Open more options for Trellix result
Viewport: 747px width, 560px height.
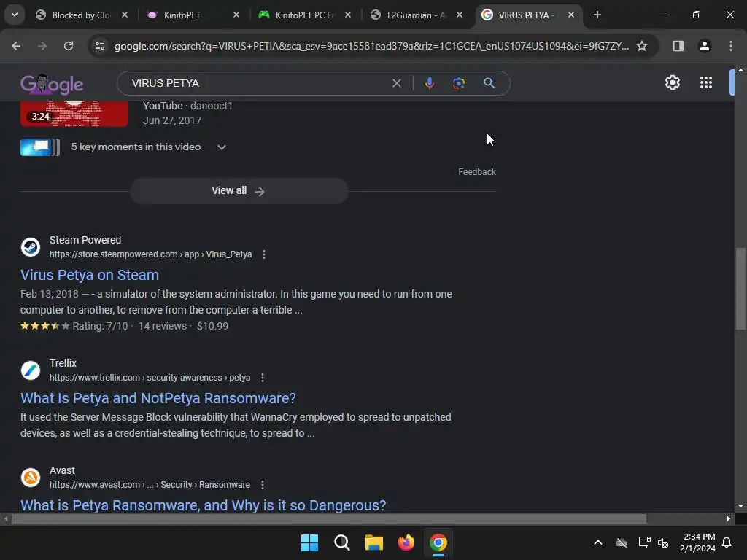pyautogui.click(x=263, y=378)
